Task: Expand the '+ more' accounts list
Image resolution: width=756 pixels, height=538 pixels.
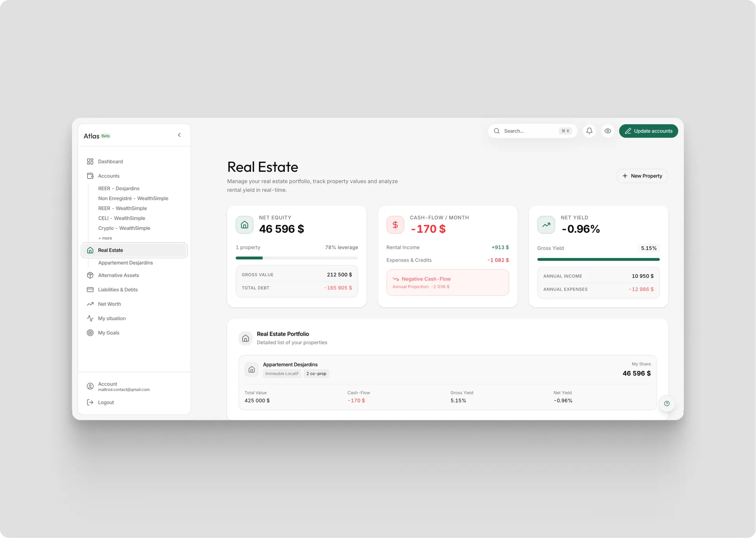Action: [x=105, y=238]
